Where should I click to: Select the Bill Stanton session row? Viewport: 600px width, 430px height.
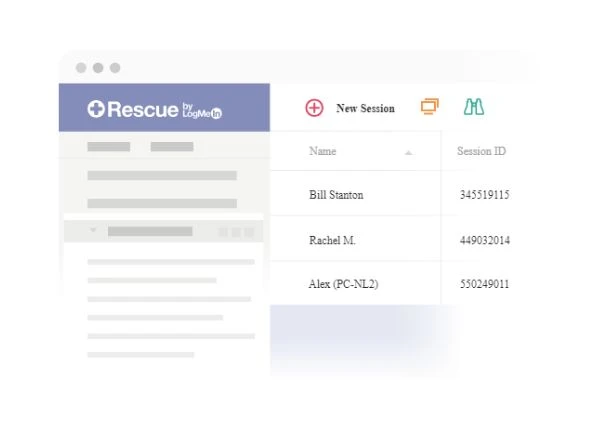[x=336, y=195]
